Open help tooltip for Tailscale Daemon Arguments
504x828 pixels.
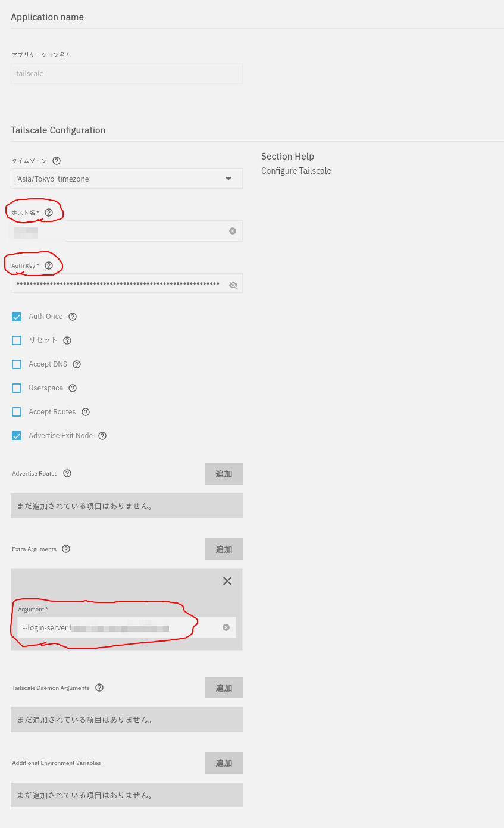[x=99, y=688]
